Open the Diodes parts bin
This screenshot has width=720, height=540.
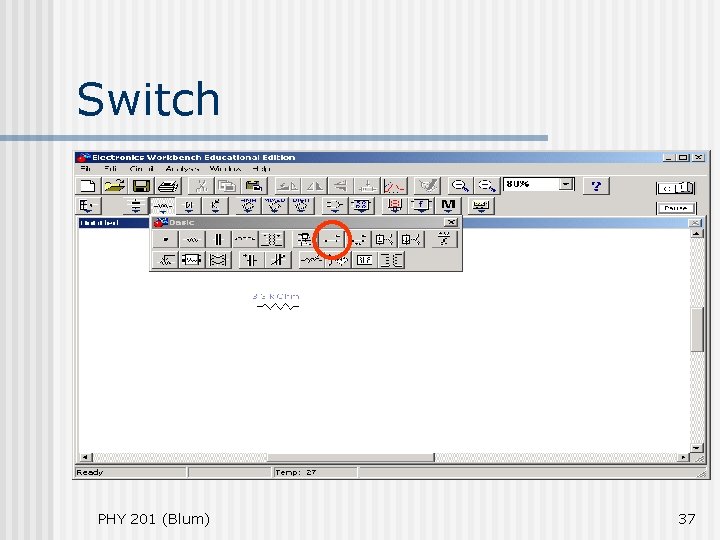(189, 206)
